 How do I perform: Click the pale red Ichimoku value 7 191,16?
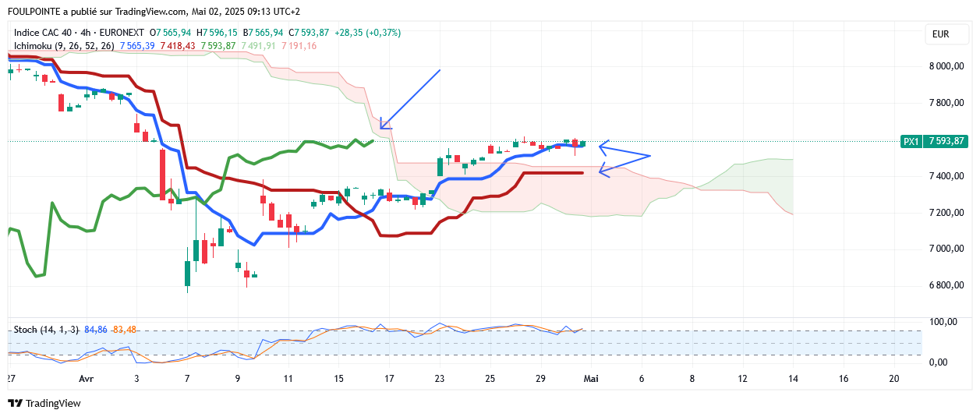299,46
